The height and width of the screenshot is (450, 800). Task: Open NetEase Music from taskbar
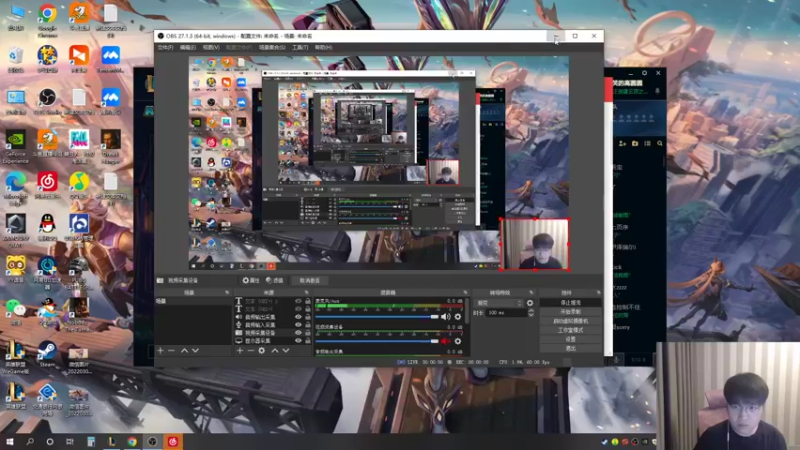coord(172,441)
